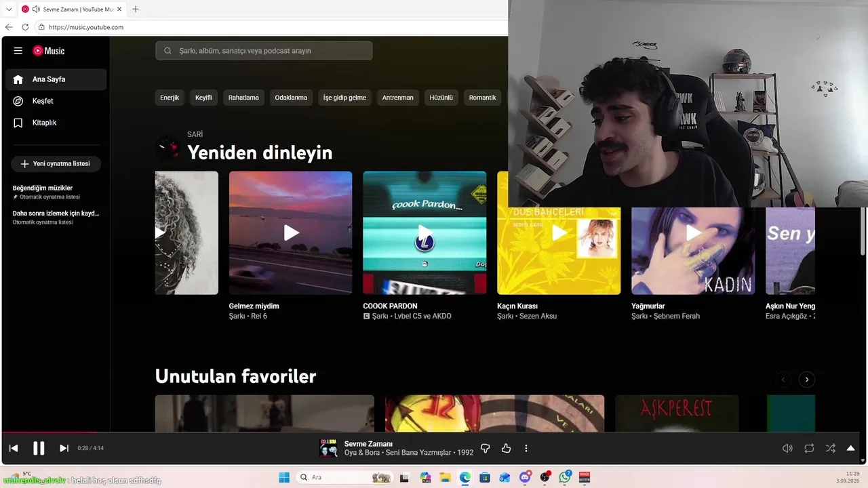The image size is (868, 488).
Task: Open WhatsApp from the taskbar
Action: 565,477
